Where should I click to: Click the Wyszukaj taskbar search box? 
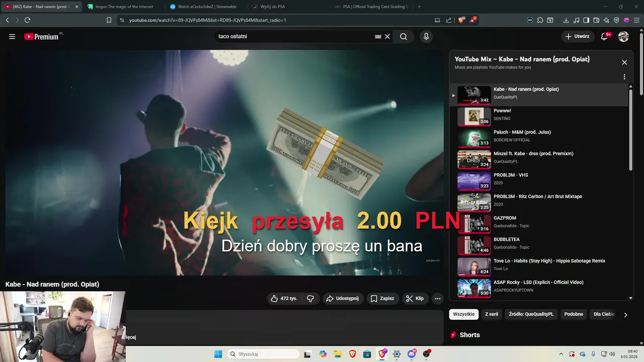[x=263, y=354]
